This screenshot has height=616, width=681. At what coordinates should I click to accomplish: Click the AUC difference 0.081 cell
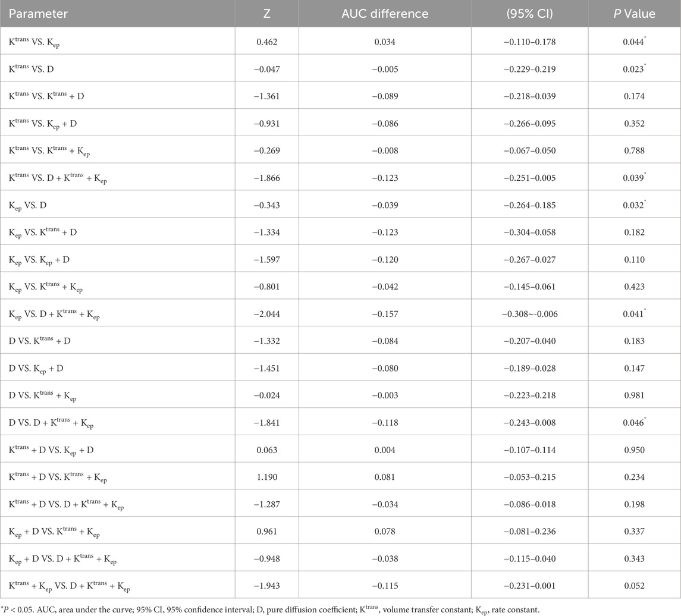tap(385, 477)
